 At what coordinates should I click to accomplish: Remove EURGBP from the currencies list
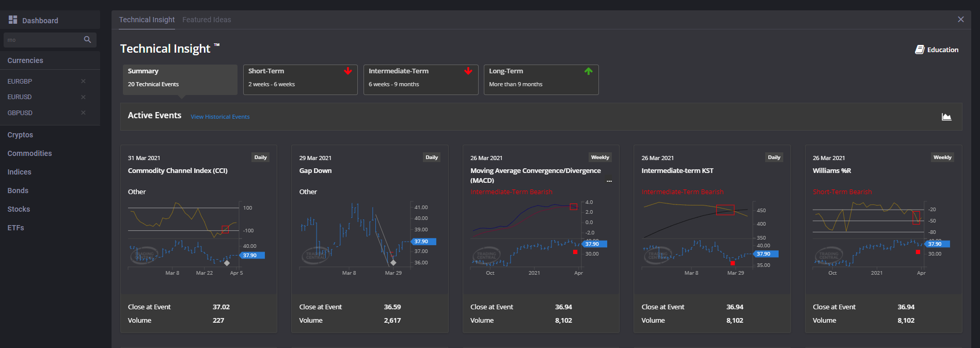83,81
